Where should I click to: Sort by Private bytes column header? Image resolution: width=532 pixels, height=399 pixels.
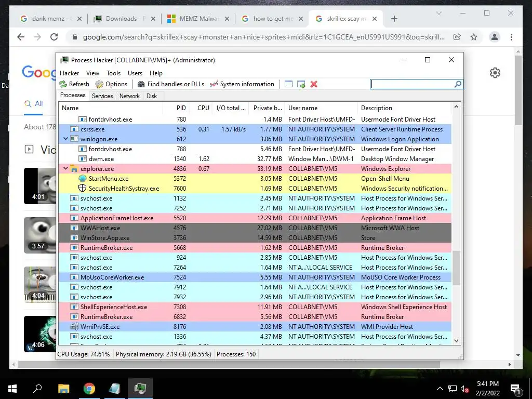click(x=267, y=108)
